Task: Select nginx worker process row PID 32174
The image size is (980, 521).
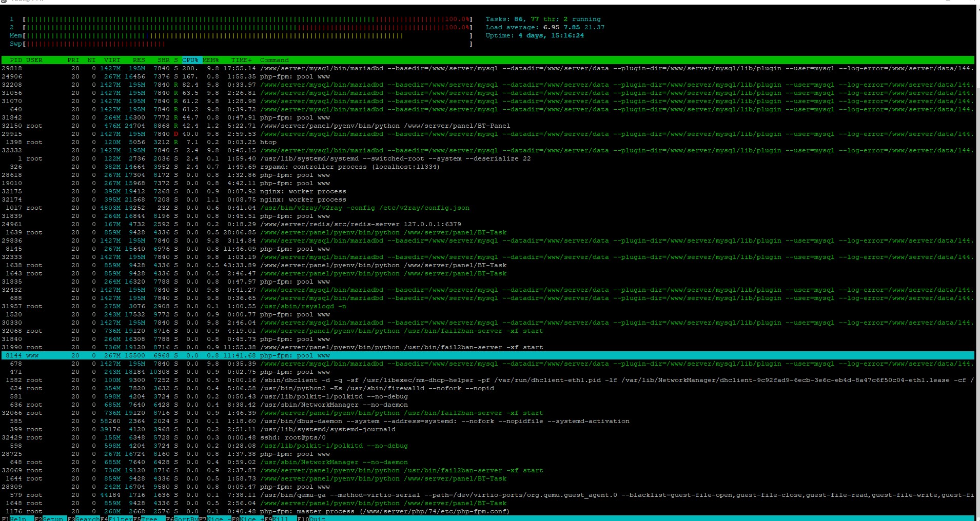Action: click(x=487, y=199)
